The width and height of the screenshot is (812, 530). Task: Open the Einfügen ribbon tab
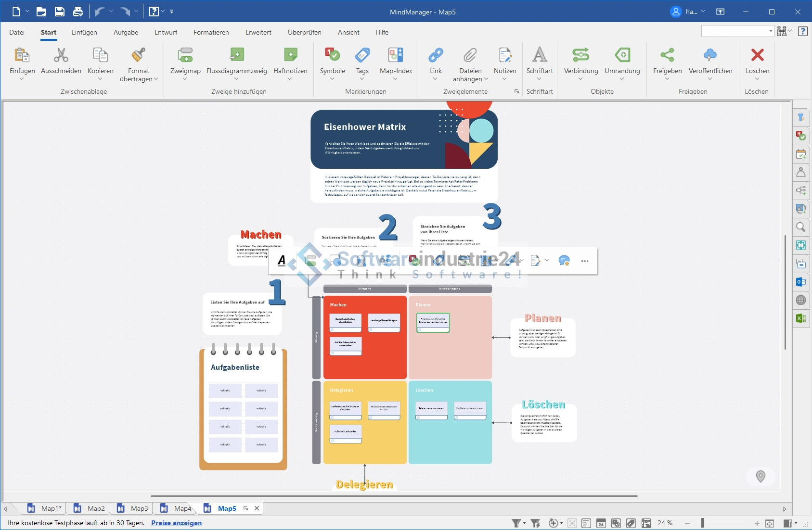tap(84, 32)
